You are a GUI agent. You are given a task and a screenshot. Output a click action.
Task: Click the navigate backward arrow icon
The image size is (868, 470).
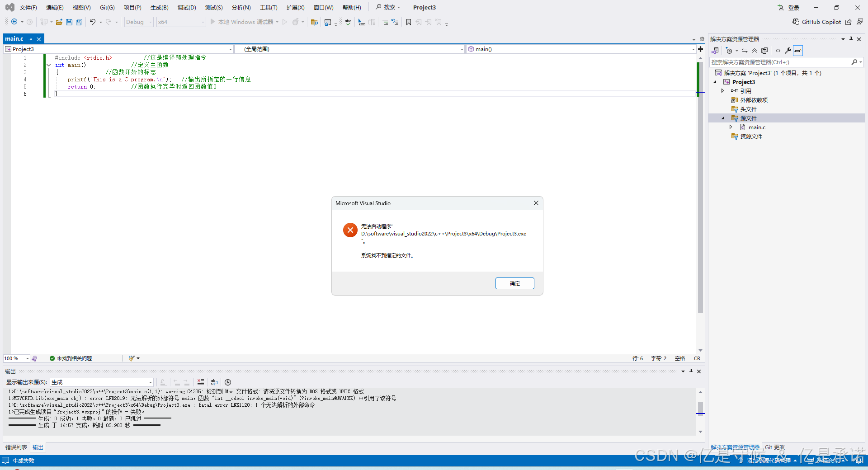click(x=14, y=22)
